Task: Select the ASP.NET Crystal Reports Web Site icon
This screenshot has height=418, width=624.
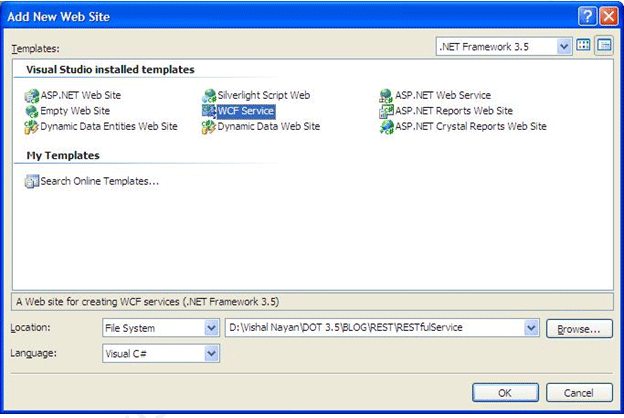Action: pyautogui.click(x=386, y=127)
